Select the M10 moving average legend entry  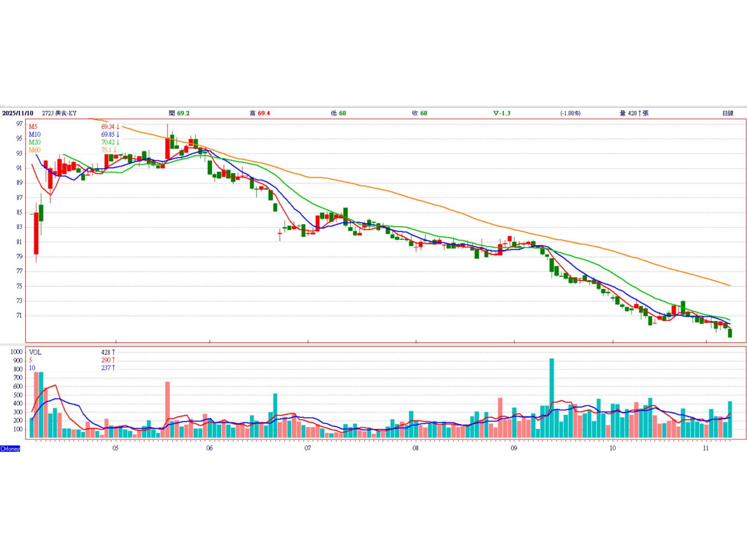pyautogui.click(x=35, y=134)
